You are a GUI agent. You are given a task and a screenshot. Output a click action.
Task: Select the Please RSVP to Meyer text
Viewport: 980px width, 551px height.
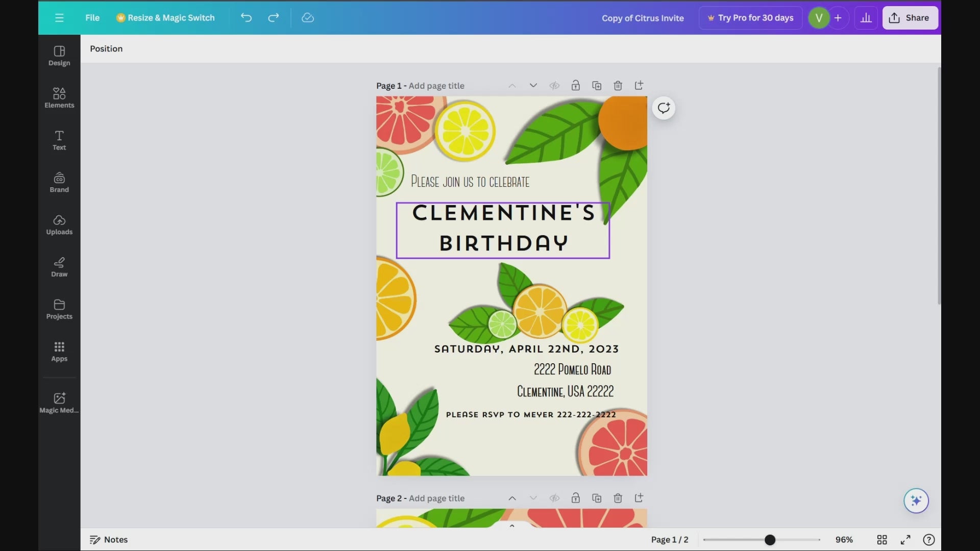[x=531, y=415]
